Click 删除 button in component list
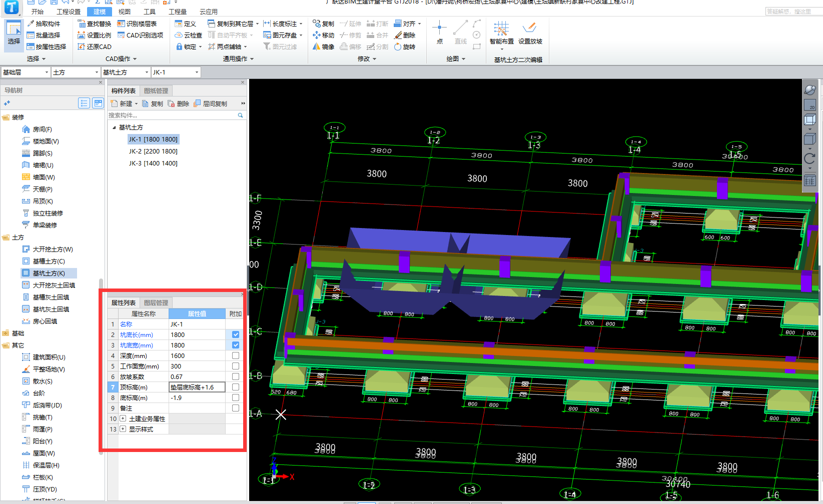This screenshot has width=823, height=504. [179, 103]
